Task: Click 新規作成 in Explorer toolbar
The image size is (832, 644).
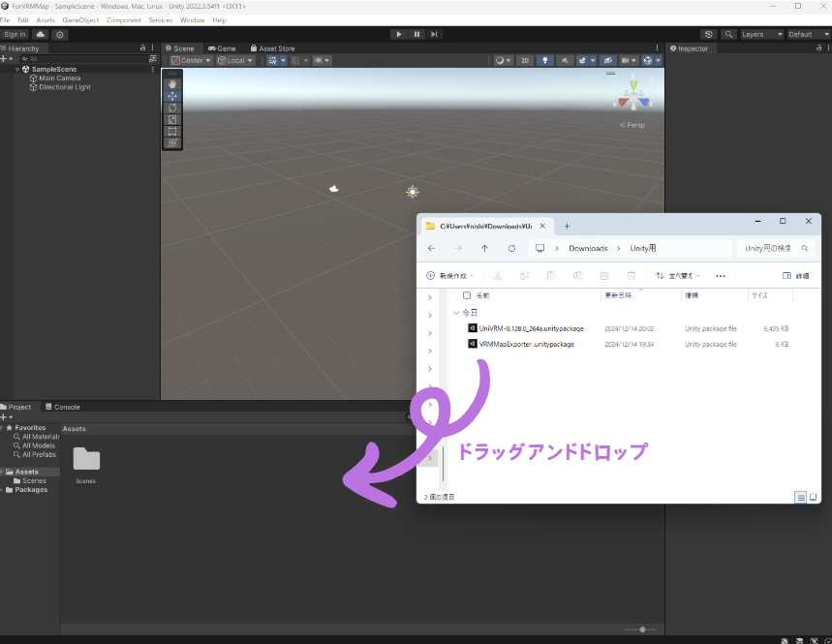Action: [x=450, y=276]
